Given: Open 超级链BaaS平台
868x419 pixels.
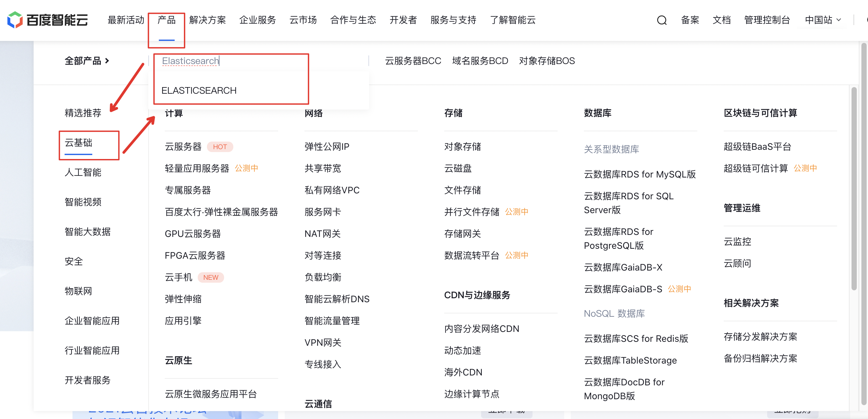Looking at the screenshot, I should click(758, 146).
